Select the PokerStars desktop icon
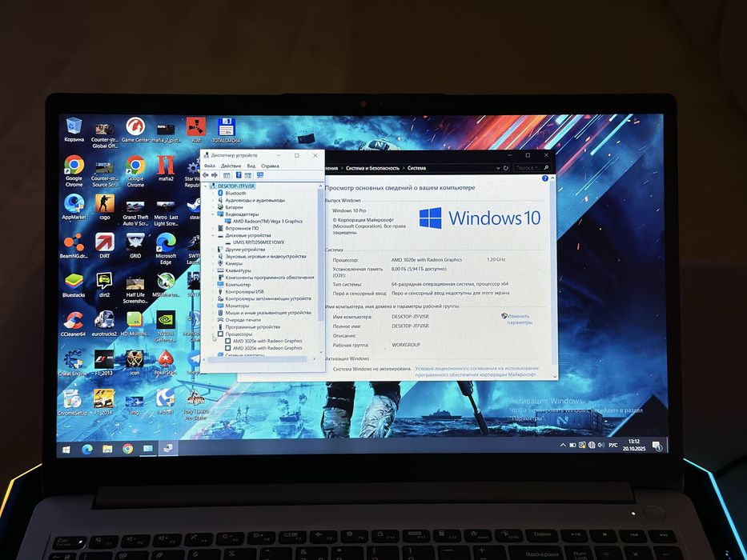Screen dimensions: 747x560 pyautogui.click(x=165, y=363)
